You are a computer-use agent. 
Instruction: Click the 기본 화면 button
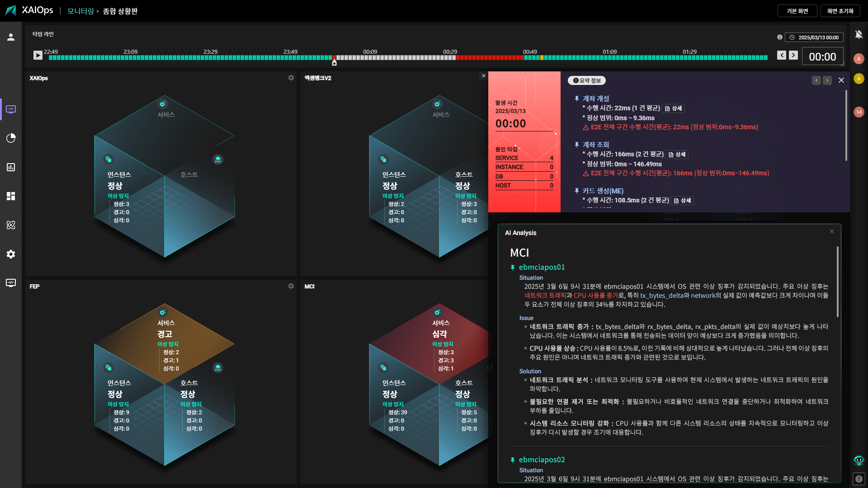pos(797,11)
